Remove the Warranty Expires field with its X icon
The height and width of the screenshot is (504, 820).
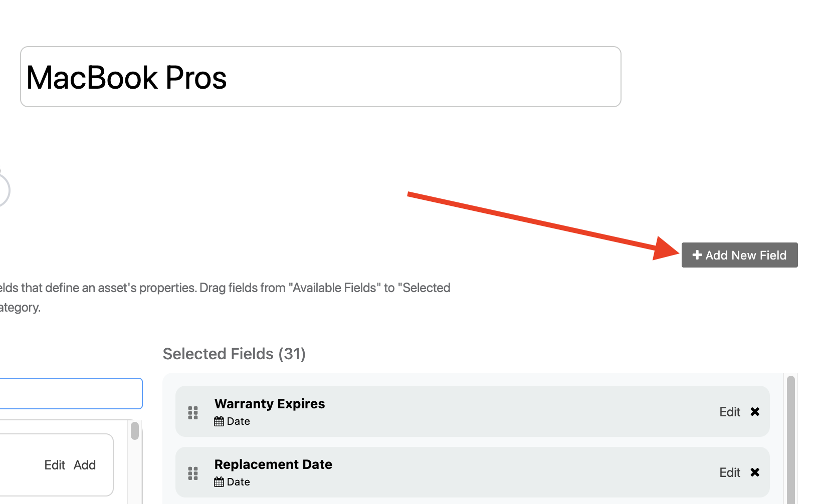click(x=755, y=411)
